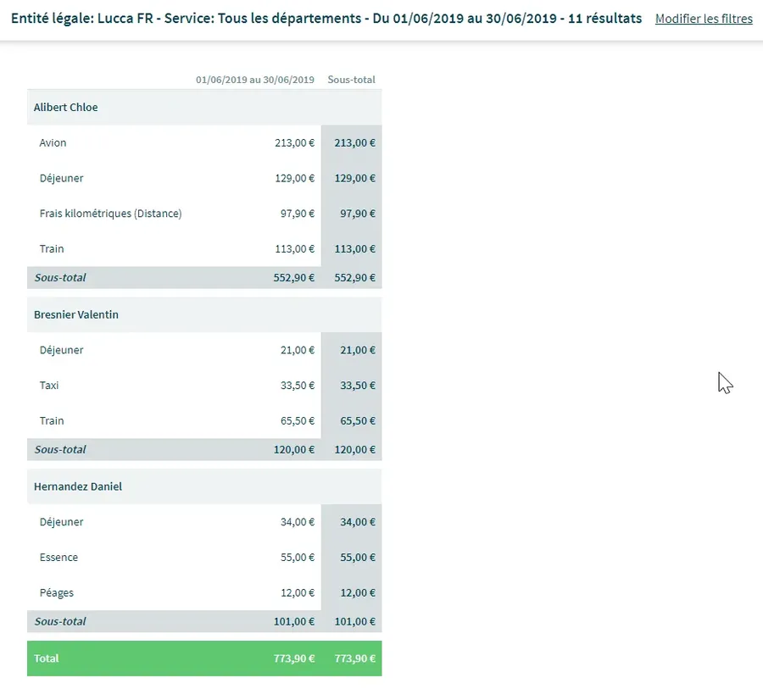Viewport: 763px width, 700px height.
Task: Click Train under Bresnier Valentin
Action: tap(52, 421)
